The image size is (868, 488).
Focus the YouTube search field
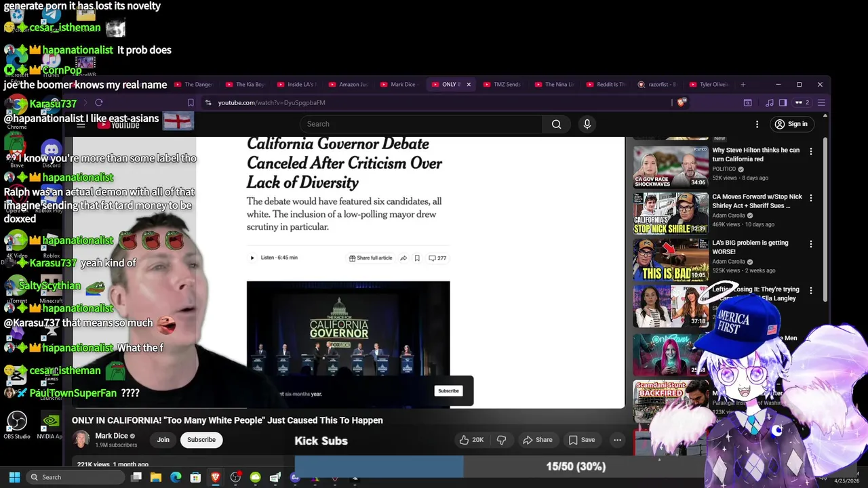point(420,124)
